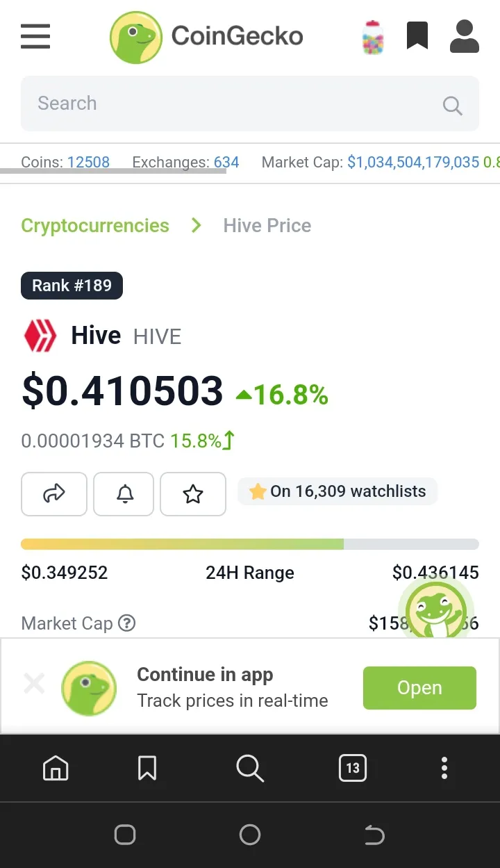The height and width of the screenshot is (868, 500).
Task: Open the user account profile icon
Action: (x=465, y=36)
